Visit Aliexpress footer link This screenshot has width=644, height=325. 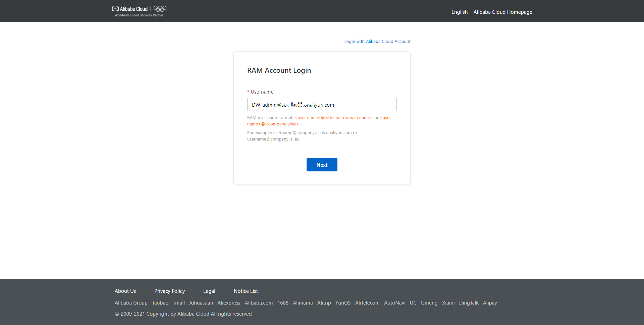tap(229, 303)
